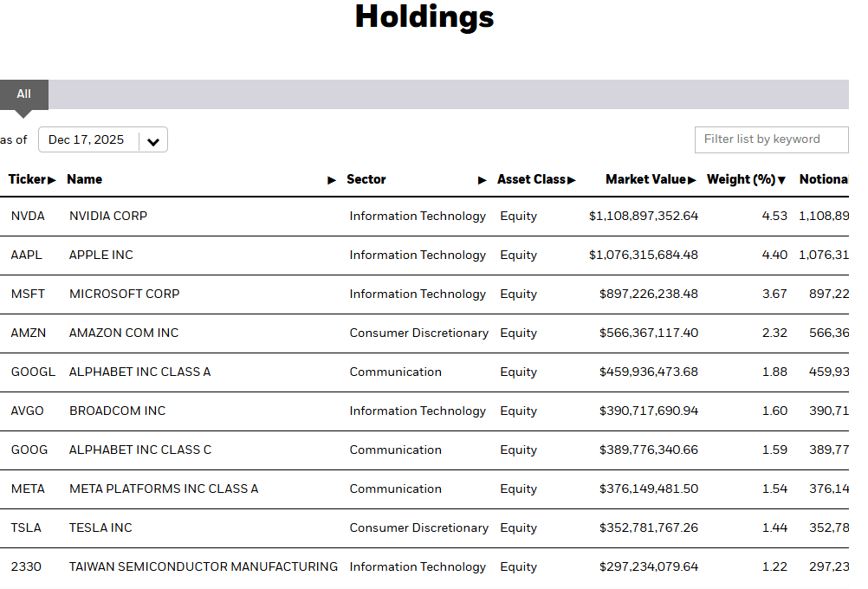Viewport: 868px width, 589px height.
Task: Switch to the All holdings tab
Action: point(23,94)
